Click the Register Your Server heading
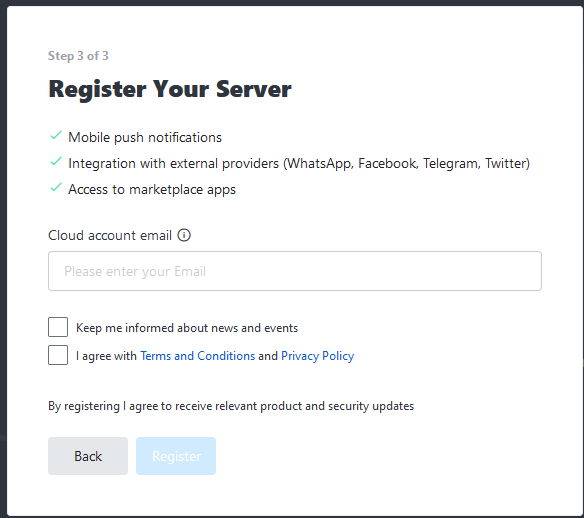Screen dimensions: 584x518 click(170, 90)
